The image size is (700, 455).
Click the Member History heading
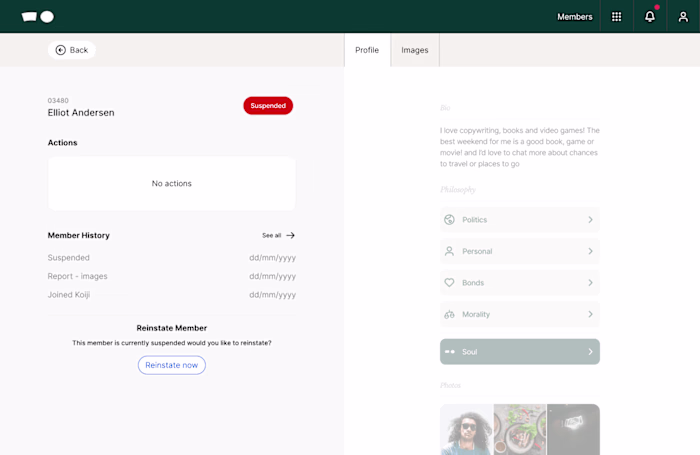79,235
